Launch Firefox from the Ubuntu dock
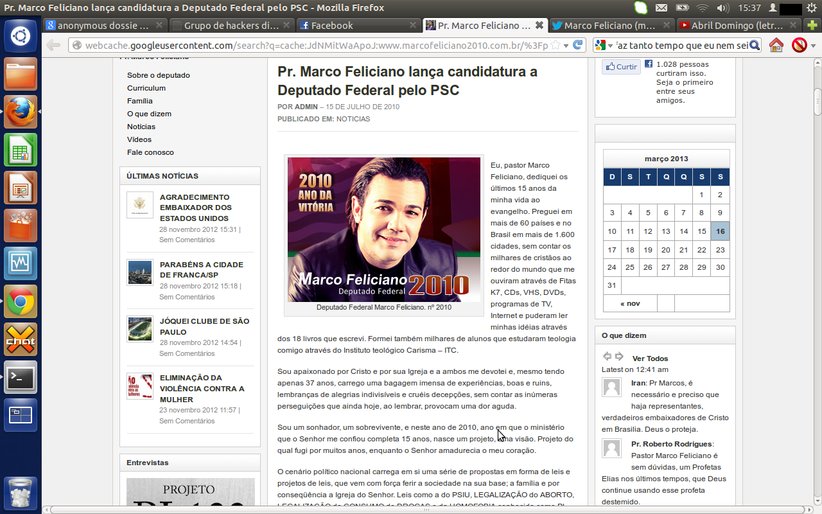Screen dimensions: 822x514 tap(20, 112)
